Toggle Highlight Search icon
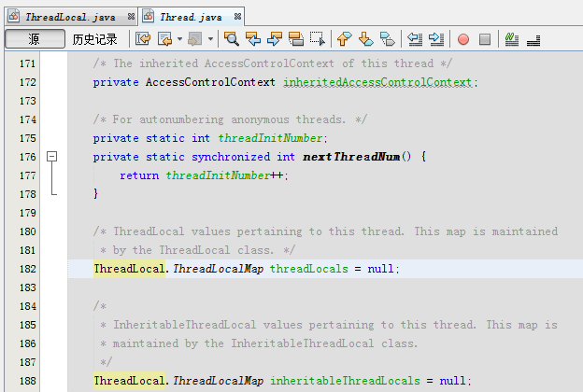 tap(296, 38)
